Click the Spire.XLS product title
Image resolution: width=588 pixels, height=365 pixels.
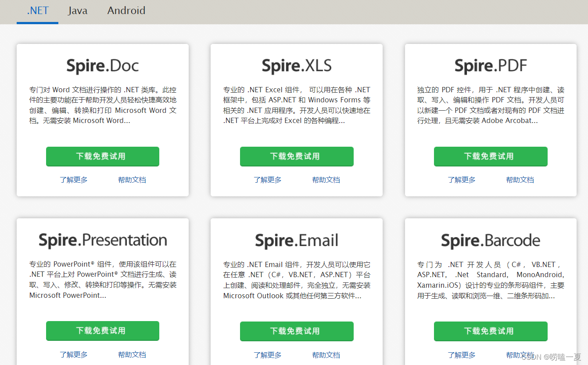pos(297,66)
